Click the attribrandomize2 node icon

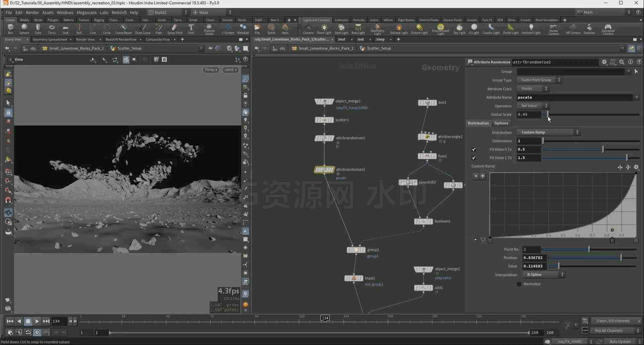click(324, 169)
